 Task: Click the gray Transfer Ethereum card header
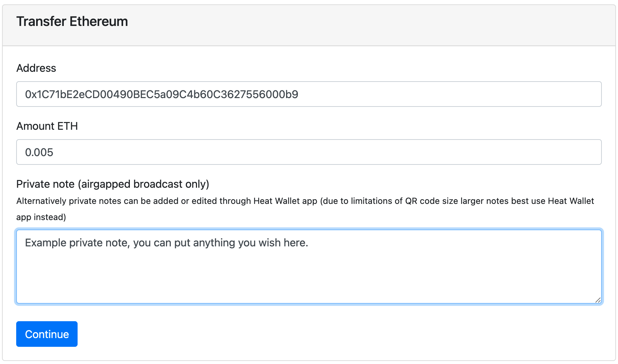click(x=309, y=25)
